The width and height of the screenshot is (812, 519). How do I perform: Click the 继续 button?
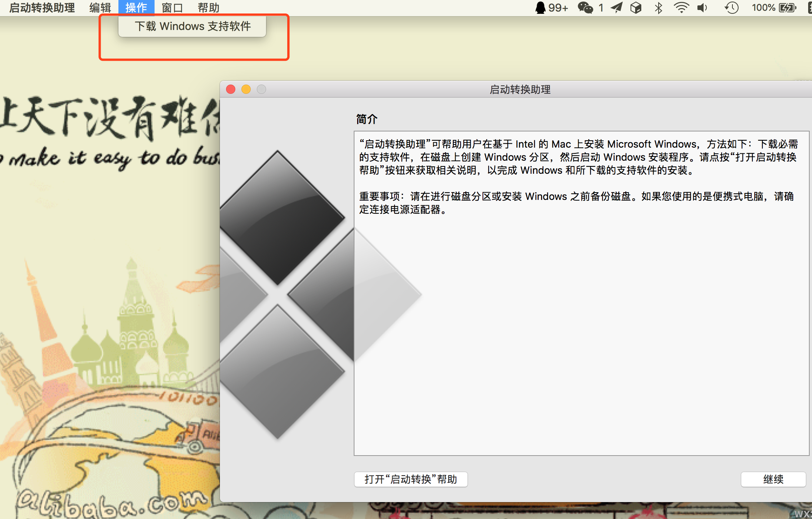pyautogui.click(x=773, y=479)
